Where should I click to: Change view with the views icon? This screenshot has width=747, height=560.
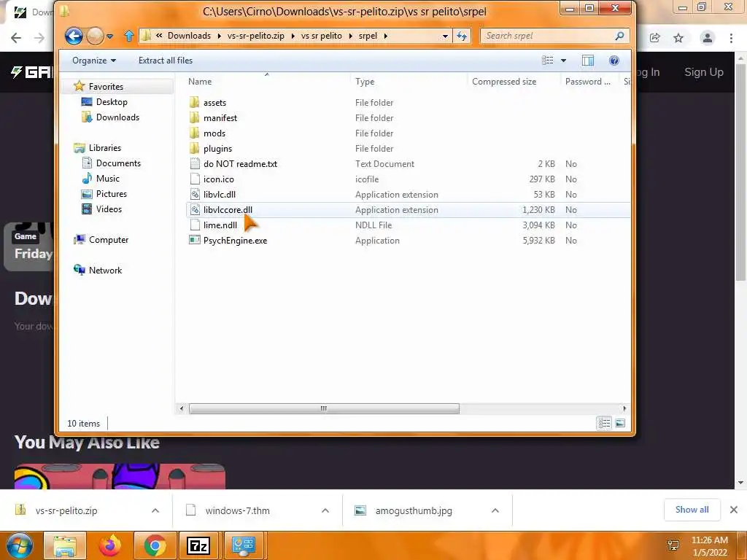[547, 61]
